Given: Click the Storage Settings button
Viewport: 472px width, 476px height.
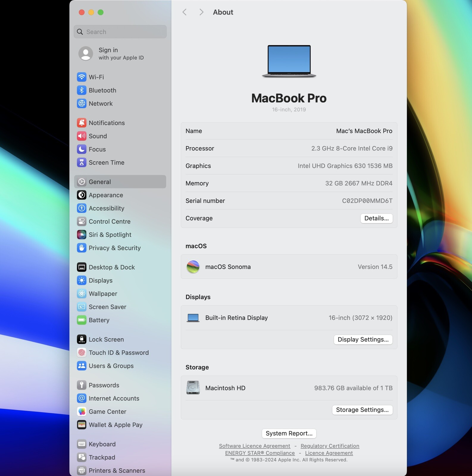Looking at the screenshot, I should click(x=362, y=410).
